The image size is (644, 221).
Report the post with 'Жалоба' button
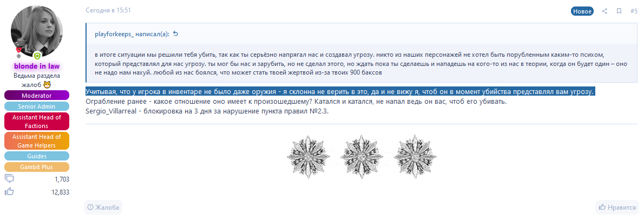point(103,207)
